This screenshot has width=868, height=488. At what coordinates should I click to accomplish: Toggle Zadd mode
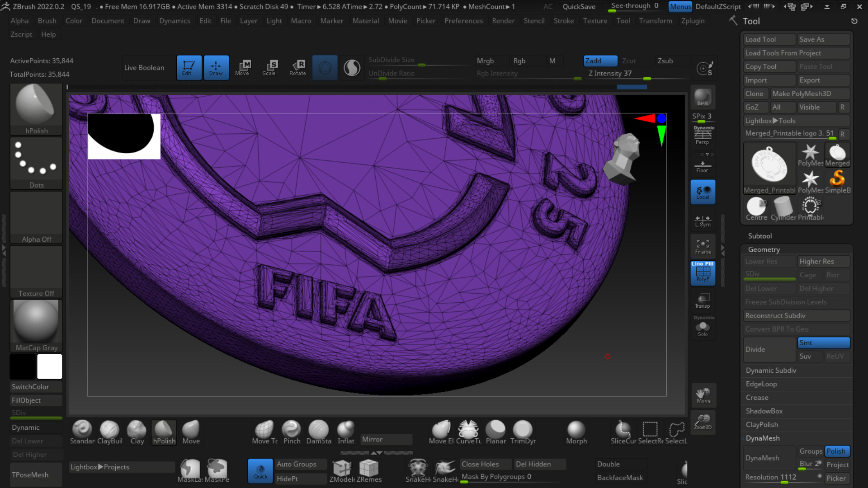pos(600,61)
